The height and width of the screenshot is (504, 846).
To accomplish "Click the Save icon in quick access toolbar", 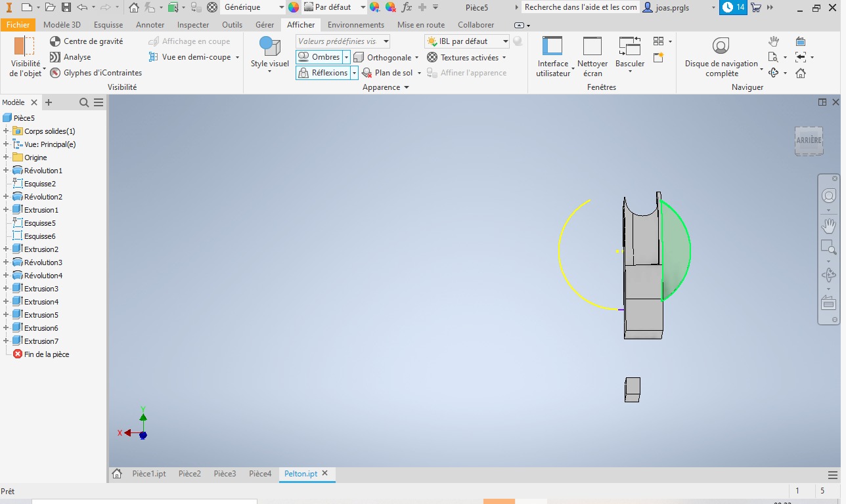I will (66, 7).
